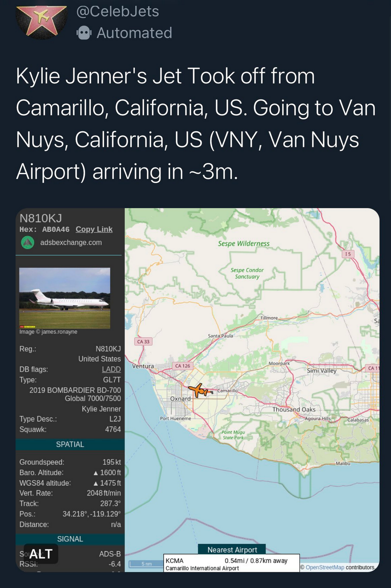Select the SPATIAL section header
This screenshot has height=588, width=391.
coord(70,444)
